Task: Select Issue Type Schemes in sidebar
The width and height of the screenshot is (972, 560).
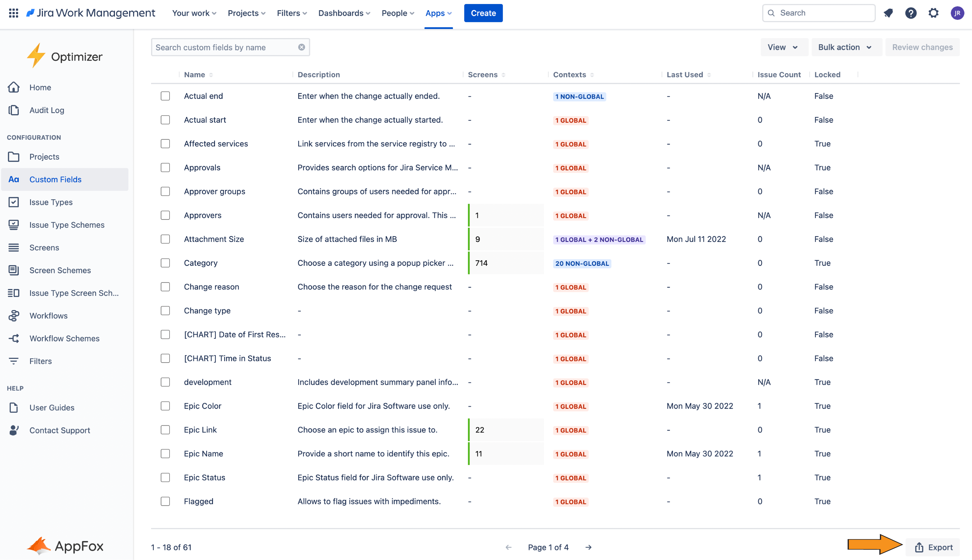Action: point(67,225)
